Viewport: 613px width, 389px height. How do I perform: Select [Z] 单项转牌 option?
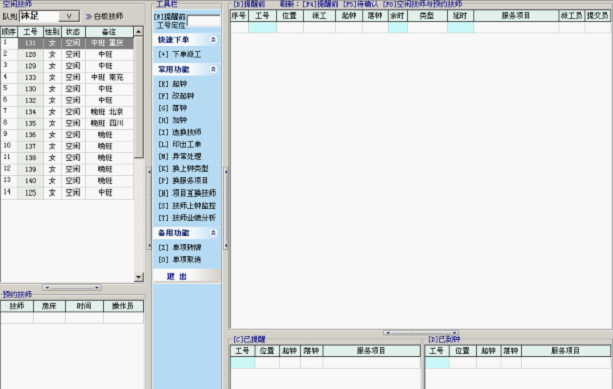180,247
